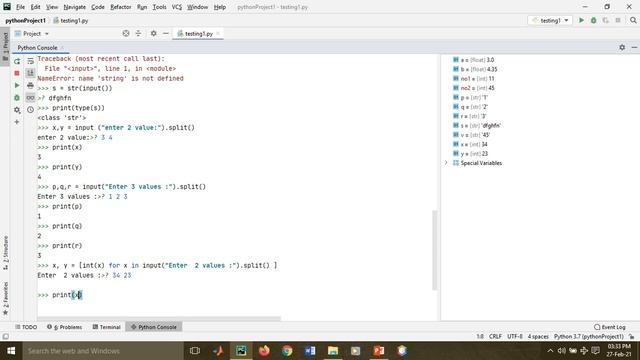Image resolution: width=640 pixels, height=360 pixels.
Task: Open the Navigate menu
Action: point(75,7)
